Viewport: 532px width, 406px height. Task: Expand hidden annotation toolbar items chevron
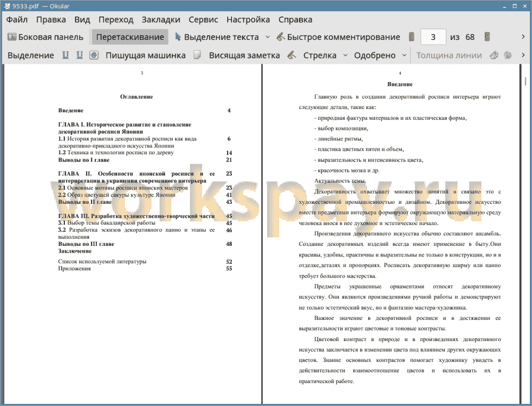point(523,55)
